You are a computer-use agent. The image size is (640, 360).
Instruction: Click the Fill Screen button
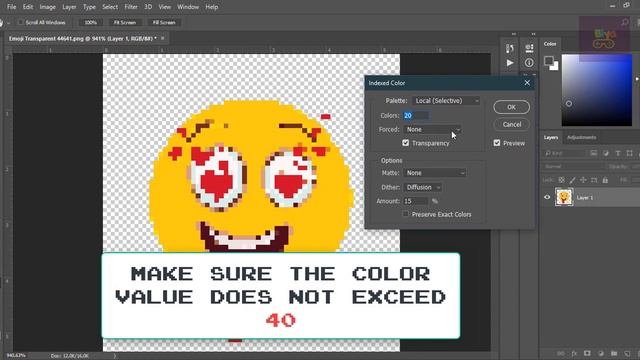164,22
